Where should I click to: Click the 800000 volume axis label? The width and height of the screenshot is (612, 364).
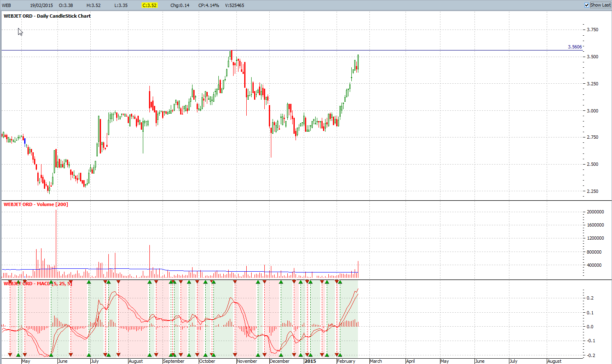click(x=594, y=252)
